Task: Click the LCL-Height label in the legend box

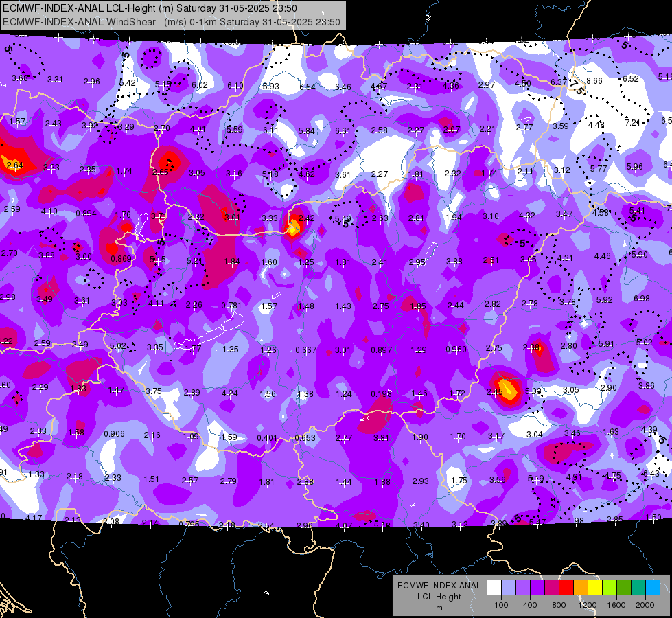Action: point(439,597)
